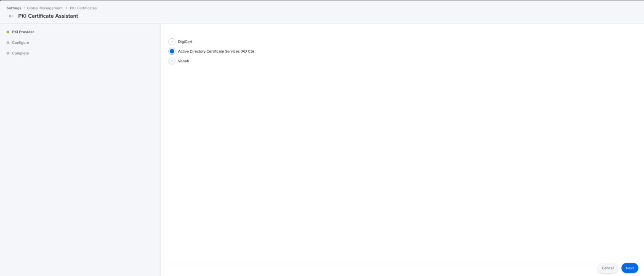The height and width of the screenshot is (276, 644).
Task: Select the Complete step in the sidebar
Action: 19,53
